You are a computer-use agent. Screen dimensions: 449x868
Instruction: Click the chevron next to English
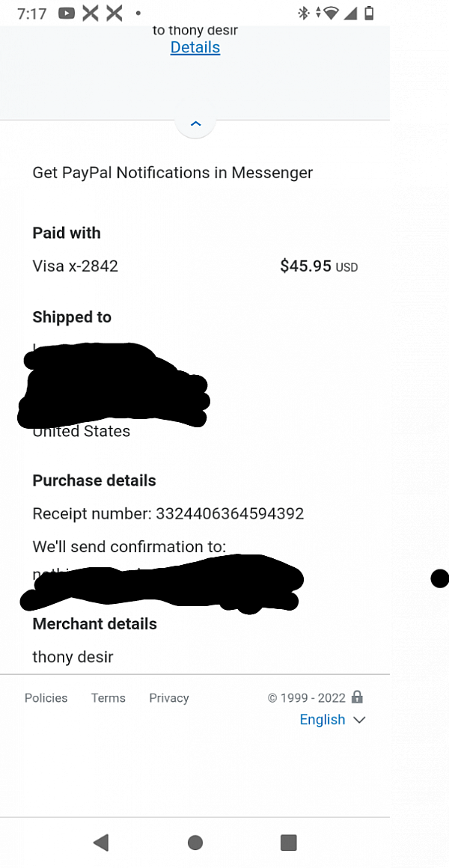click(359, 720)
